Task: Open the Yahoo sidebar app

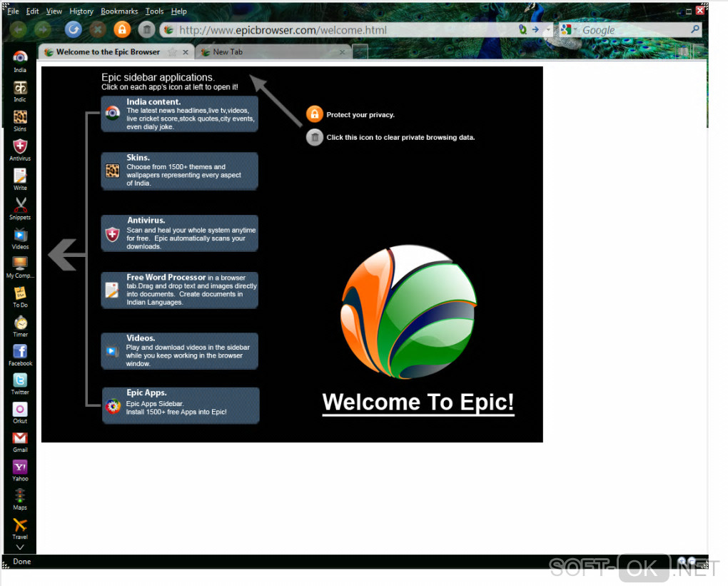Action: click(20, 471)
